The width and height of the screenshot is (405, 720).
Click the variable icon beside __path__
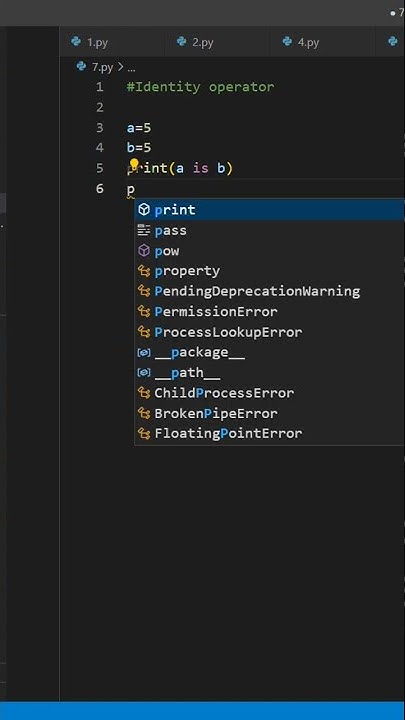pos(144,372)
